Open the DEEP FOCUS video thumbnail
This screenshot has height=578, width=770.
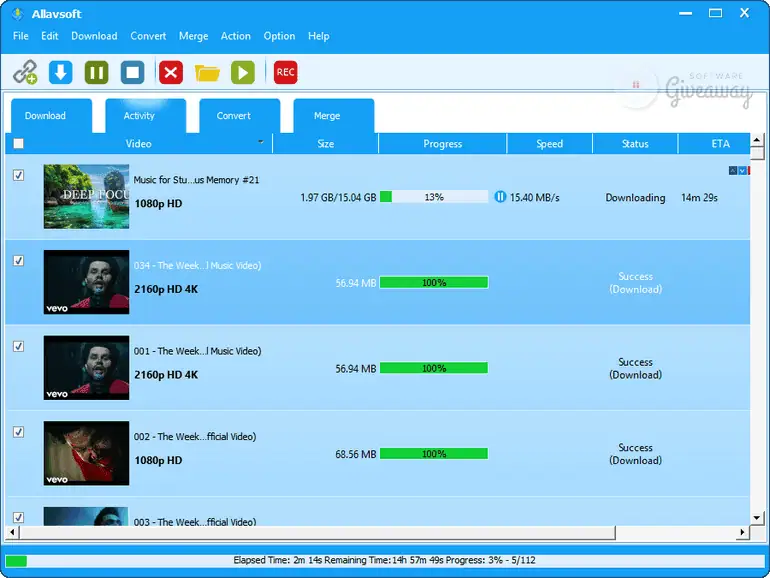[86, 196]
